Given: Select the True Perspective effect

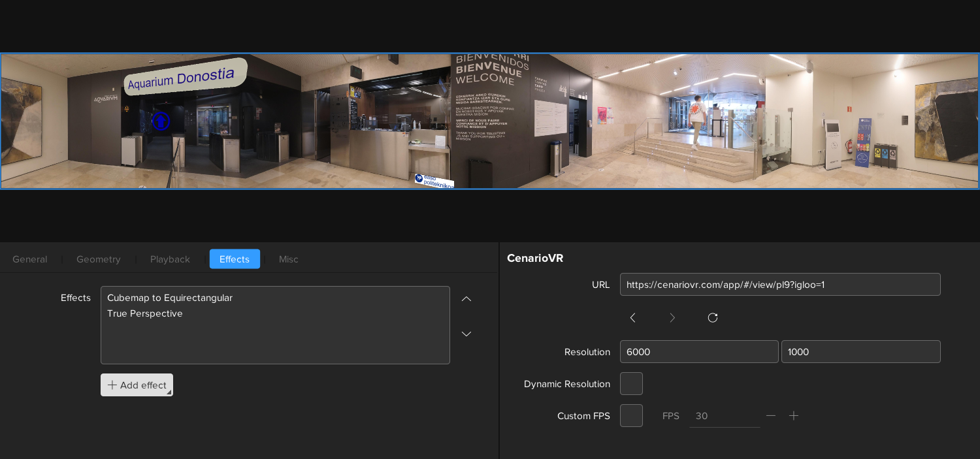Looking at the screenshot, I should click(x=145, y=313).
